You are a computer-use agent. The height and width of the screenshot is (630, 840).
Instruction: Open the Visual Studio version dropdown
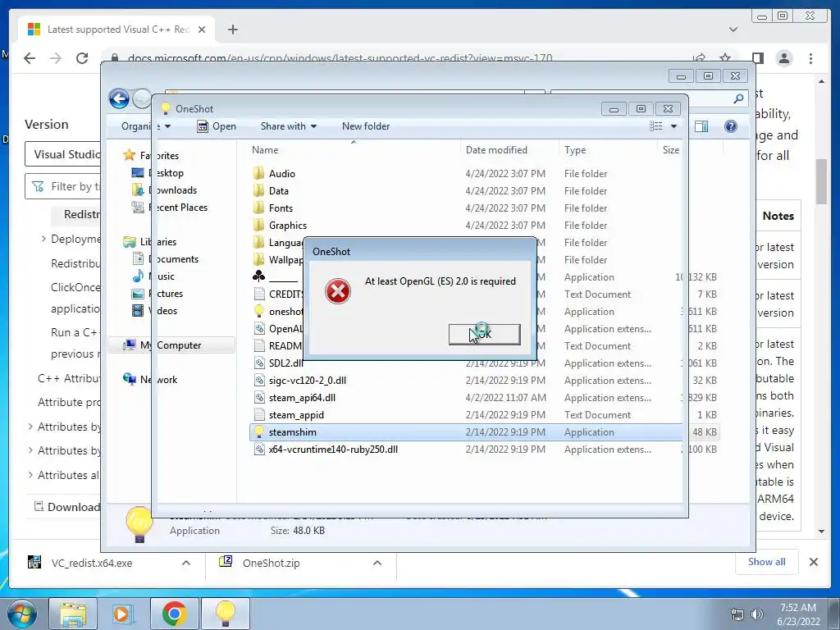pyautogui.click(x=62, y=154)
